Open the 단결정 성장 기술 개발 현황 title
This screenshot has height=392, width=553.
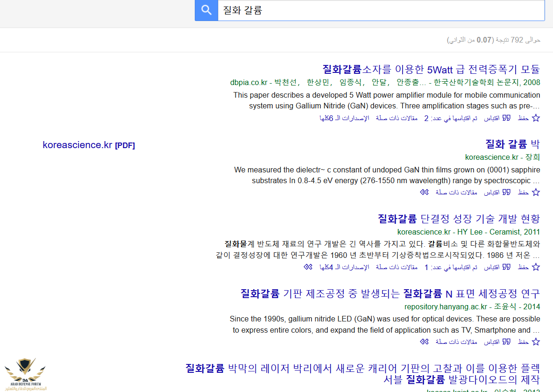459,219
